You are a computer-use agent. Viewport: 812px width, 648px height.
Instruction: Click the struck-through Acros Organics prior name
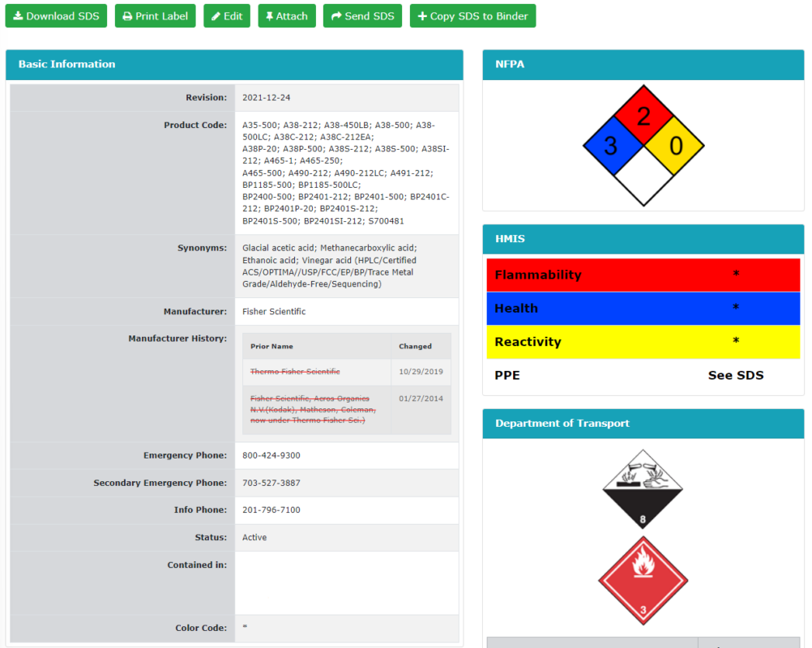(x=314, y=409)
